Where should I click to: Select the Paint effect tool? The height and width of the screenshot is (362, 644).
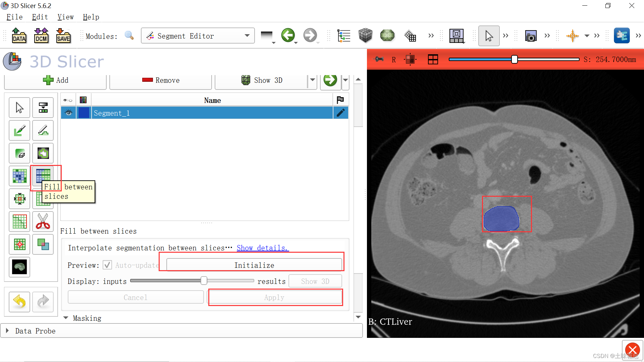(x=19, y=130)
